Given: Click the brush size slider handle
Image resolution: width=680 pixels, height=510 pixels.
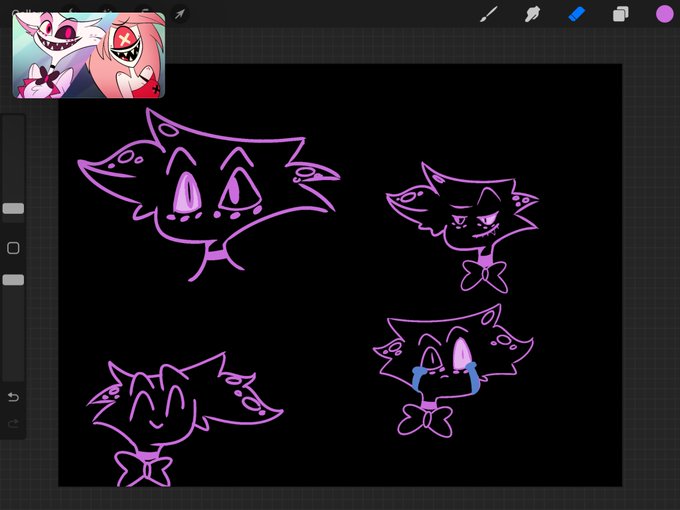Looking at the screenshot, I should pos(13,209).
